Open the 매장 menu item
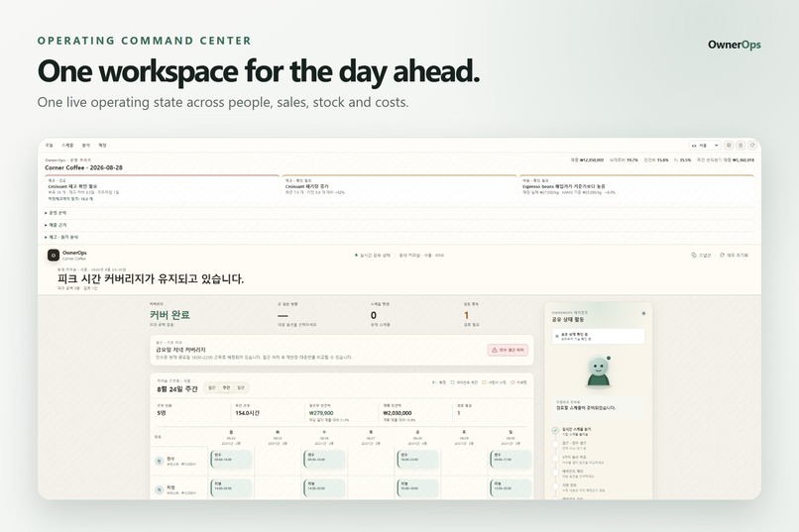799x532 pixels. (x=102, y=145)
